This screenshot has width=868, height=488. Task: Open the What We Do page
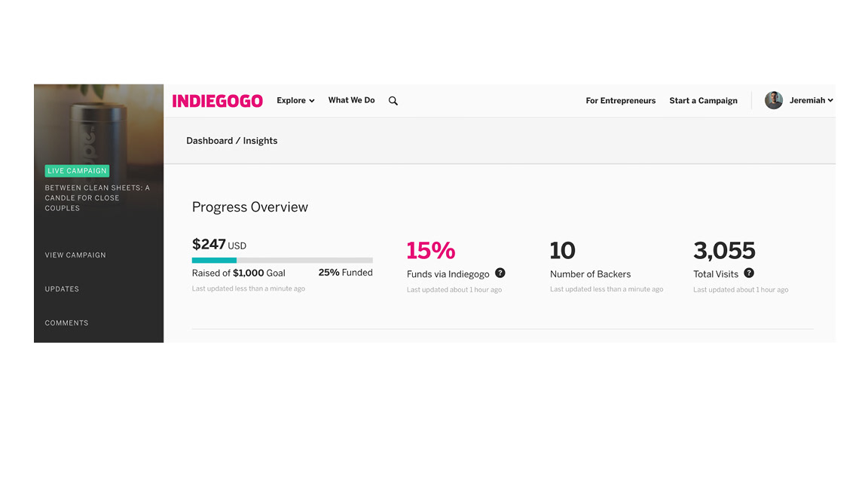pos(352,100)
